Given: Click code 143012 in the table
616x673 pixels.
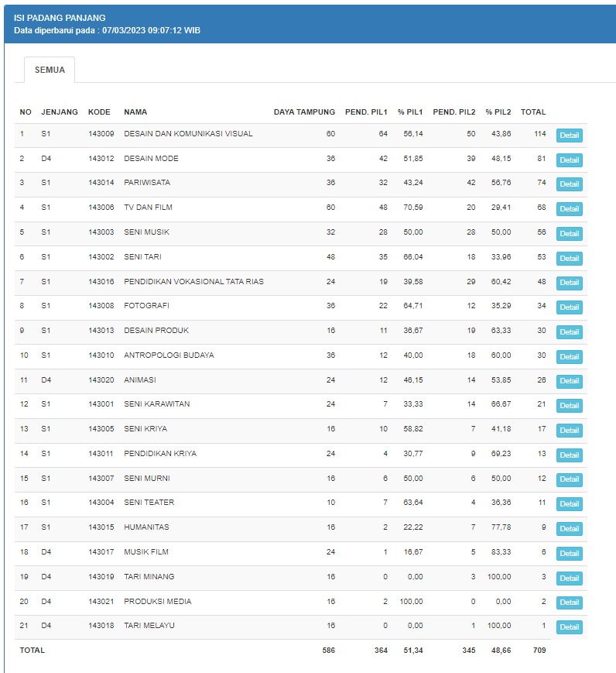Looking at the screenshot, I should point(101,159).
